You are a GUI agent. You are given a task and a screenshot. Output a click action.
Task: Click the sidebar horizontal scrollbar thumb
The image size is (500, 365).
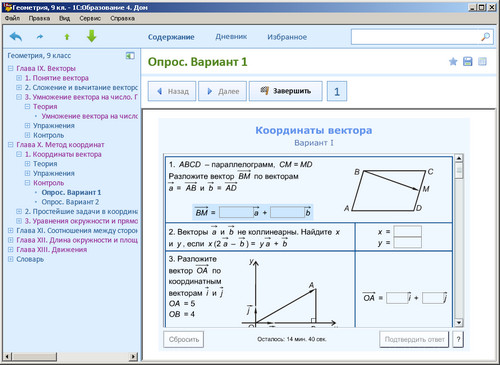[35, 357]
